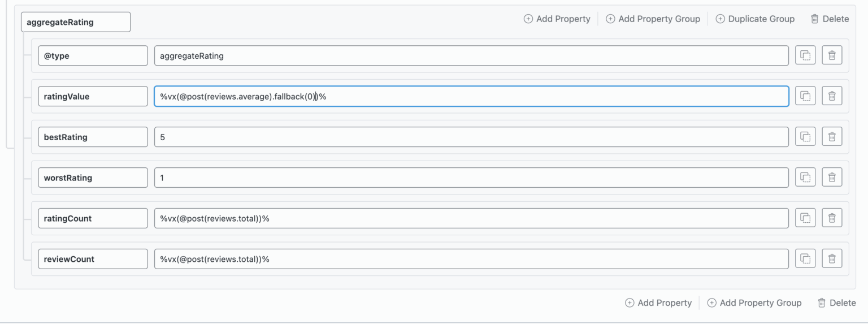Delete the worstRating property row
The image size is (868, 324).
[x=832, y=178]
